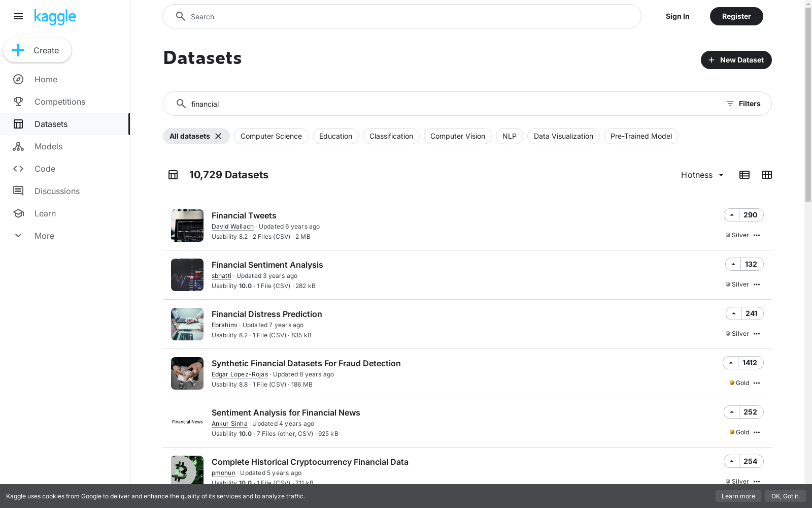Screen dimensions: 812x508
Task: Click the Financial Distress Prediction thumbnail
Action: click(x=187, y=324)
